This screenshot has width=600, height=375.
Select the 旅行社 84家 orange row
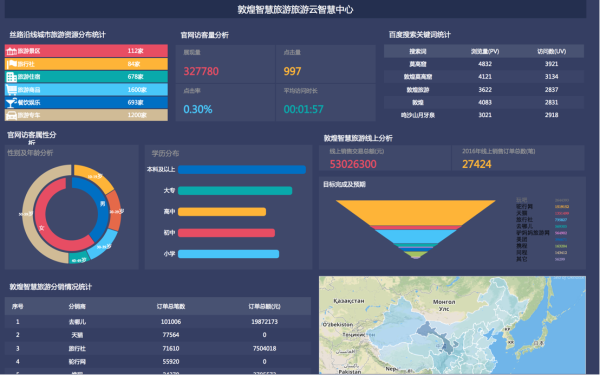click(86, 64)
